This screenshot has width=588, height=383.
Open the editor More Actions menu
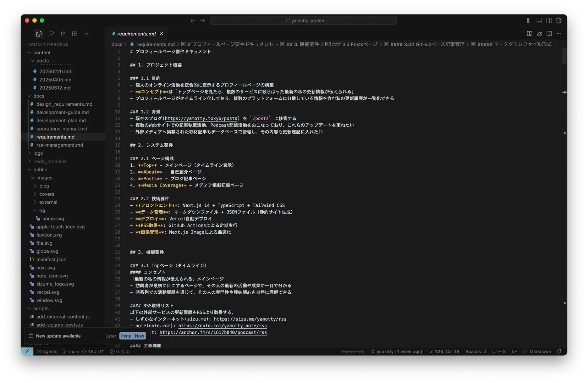(559, 33)
